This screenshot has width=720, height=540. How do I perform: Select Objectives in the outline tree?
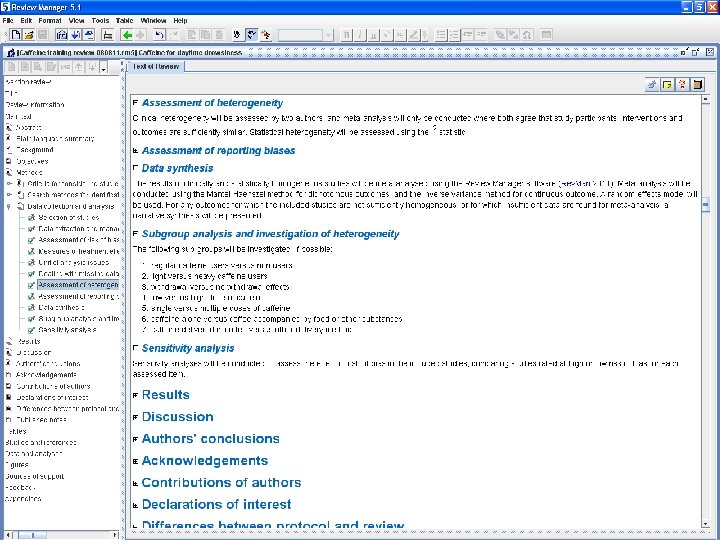click(32, 161)
